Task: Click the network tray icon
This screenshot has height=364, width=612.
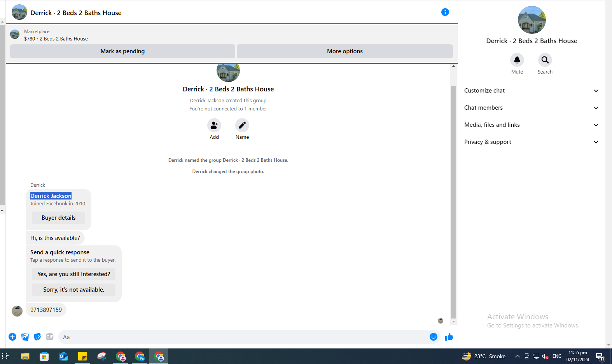Action: 536,356
